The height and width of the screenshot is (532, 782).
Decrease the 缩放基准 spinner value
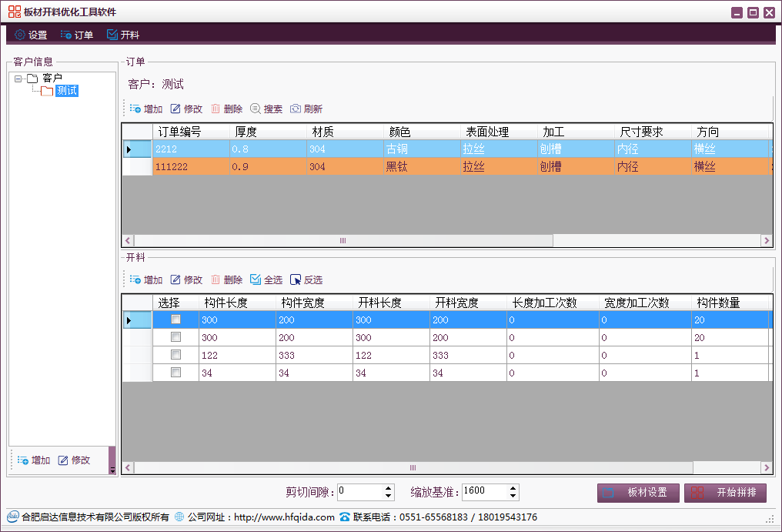click(x=513, y=496)
